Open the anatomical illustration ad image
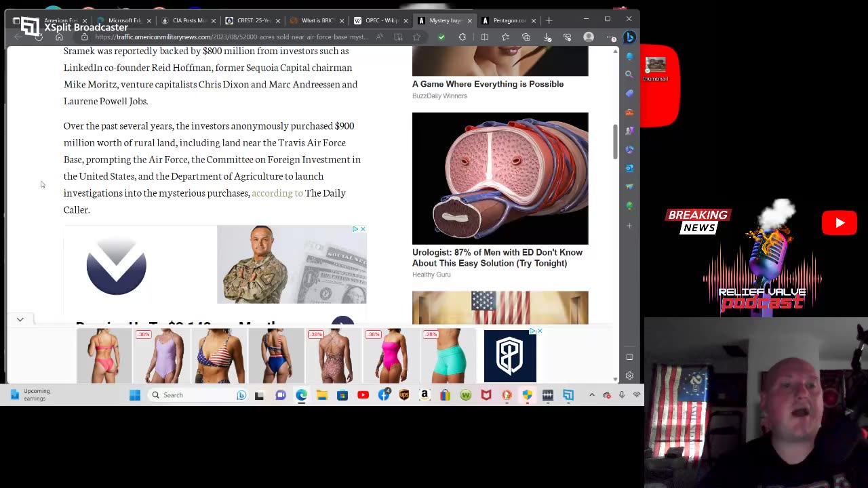Image resolution: width=868 pixels, height=488 pixels. [x=500, y=178]
